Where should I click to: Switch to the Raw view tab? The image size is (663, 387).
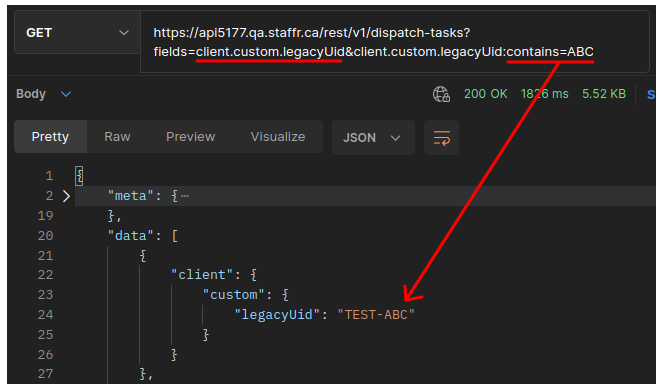tap(117, 137)
